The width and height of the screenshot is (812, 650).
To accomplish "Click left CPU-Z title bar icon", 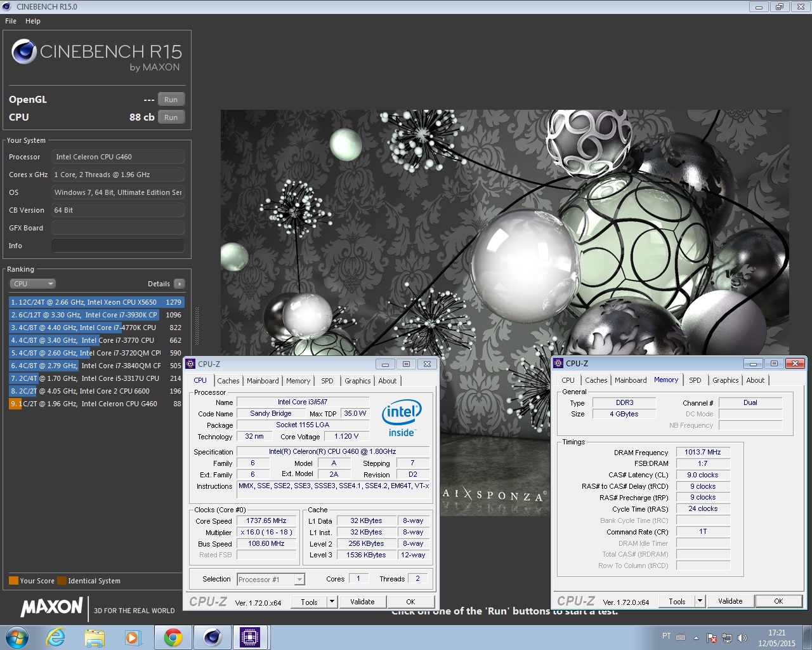I will click(191, 364).
